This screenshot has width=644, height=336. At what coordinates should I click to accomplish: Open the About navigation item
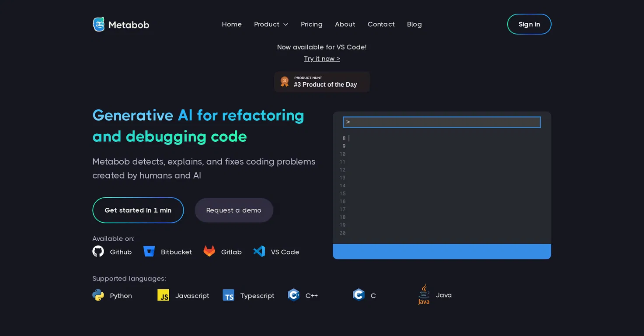(x=345, y=24)
